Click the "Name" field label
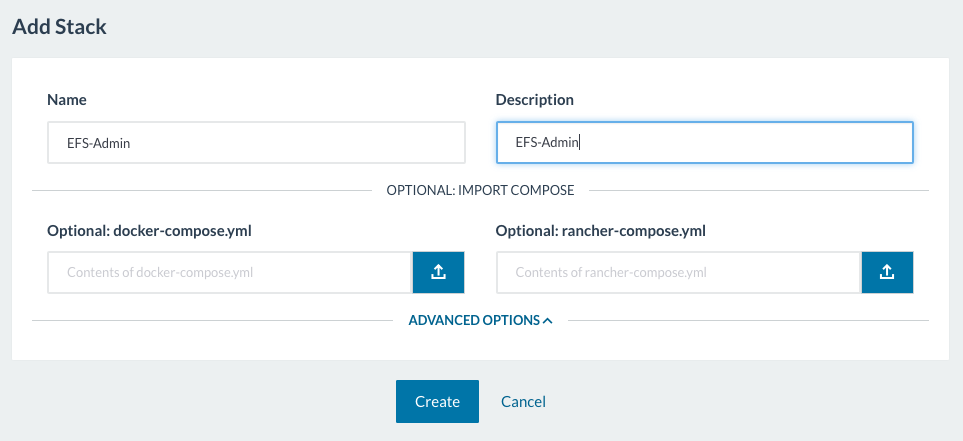Image resolution: width=963 pixels, height=441 pixels. click(67, 100)
